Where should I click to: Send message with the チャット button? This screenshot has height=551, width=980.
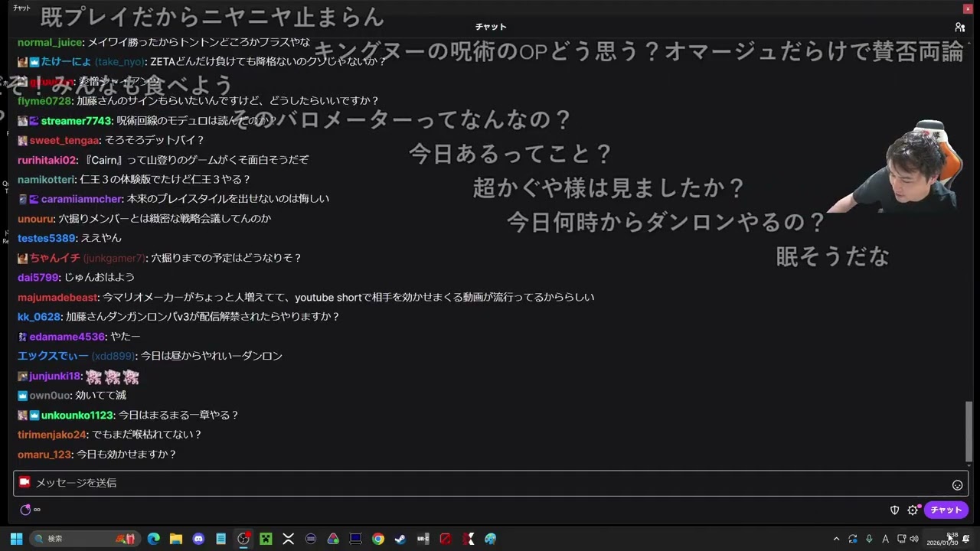coord(946,510)
